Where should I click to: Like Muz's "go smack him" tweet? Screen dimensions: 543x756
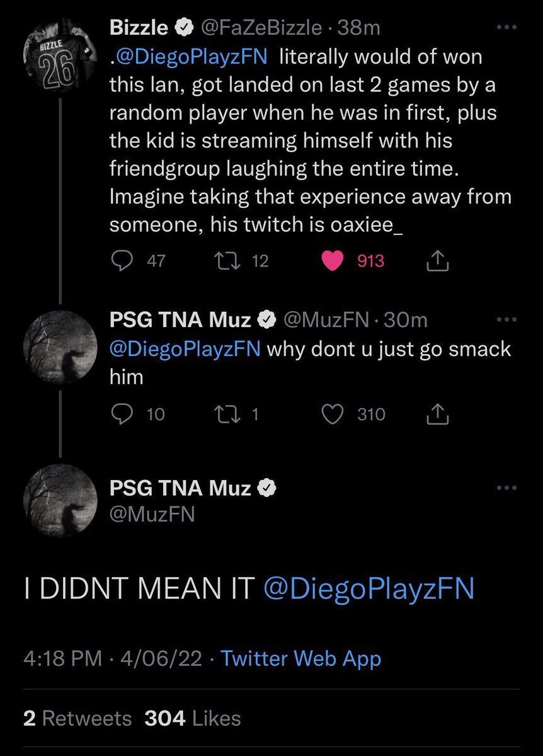(x=332, y=414)
